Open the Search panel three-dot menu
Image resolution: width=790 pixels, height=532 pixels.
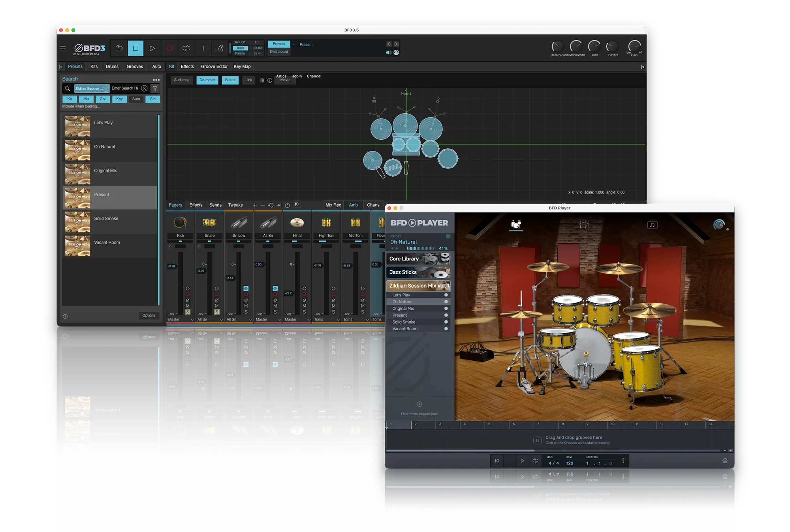click(156, 80)
